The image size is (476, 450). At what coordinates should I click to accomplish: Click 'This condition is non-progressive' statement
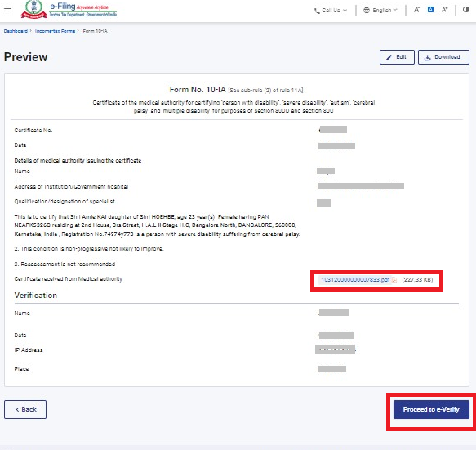pyautogui.click(x=89, y=248)
